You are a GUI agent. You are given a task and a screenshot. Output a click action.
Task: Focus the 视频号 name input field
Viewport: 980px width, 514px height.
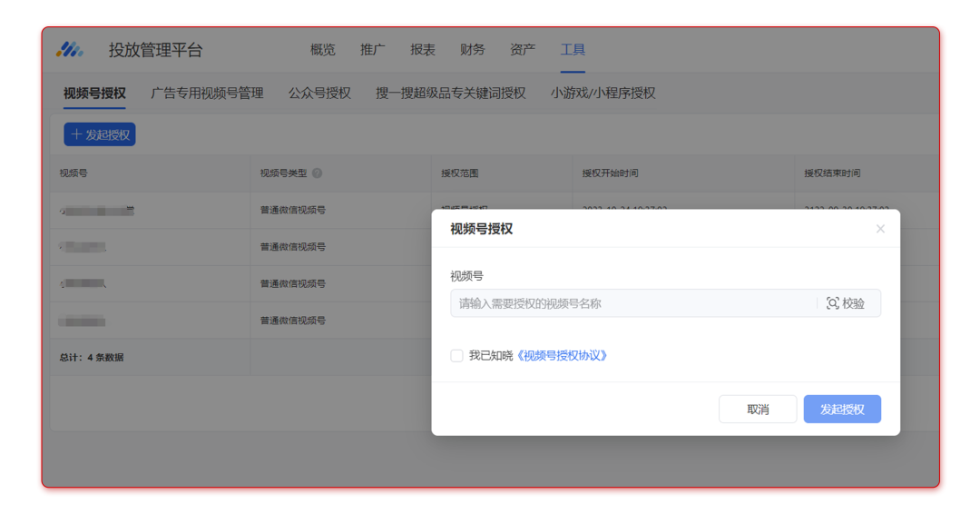pyautogui.click(x=633, y=303)
